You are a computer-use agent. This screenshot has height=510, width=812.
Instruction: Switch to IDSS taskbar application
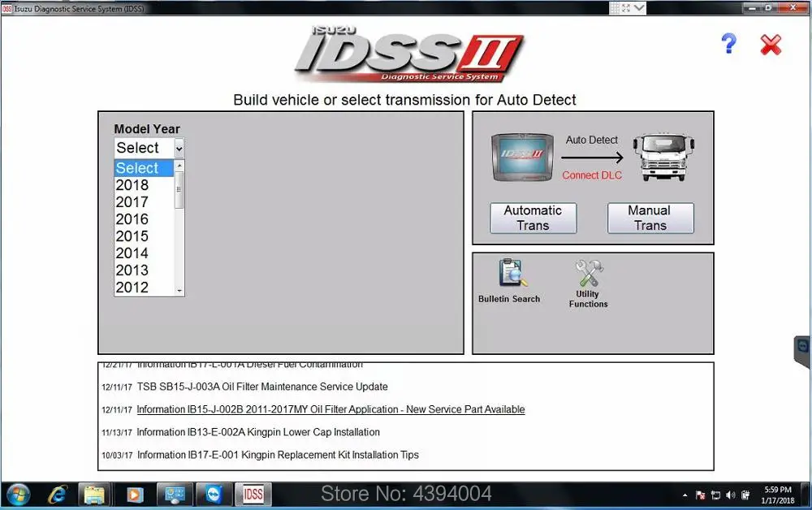click(253, 495)
